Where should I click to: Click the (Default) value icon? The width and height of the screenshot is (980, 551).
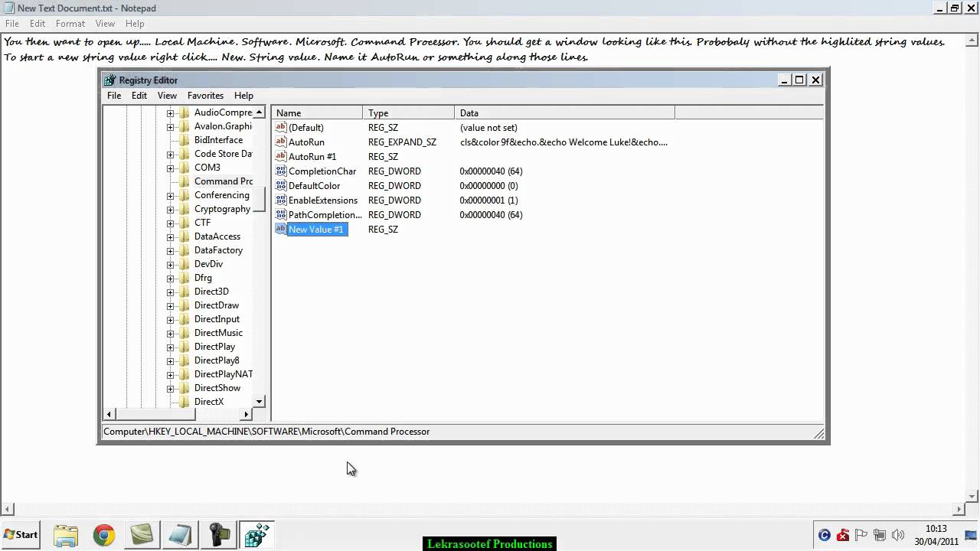pyautogui.click(x=281, y=127)
